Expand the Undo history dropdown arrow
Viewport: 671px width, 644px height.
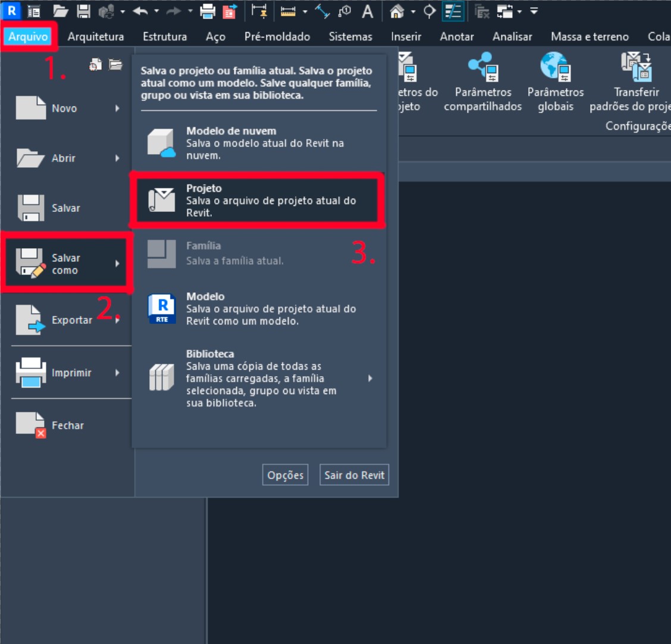click(x=156, y=11)
